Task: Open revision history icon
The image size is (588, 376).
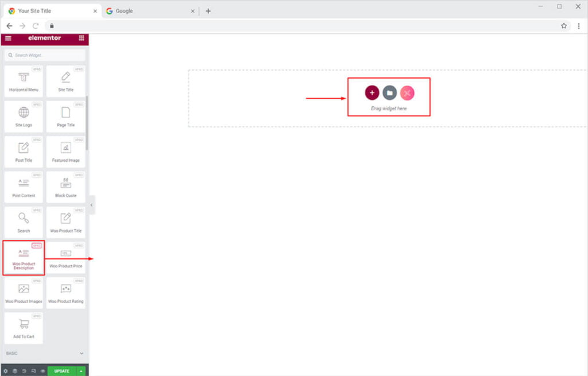Action: point(24,371)
